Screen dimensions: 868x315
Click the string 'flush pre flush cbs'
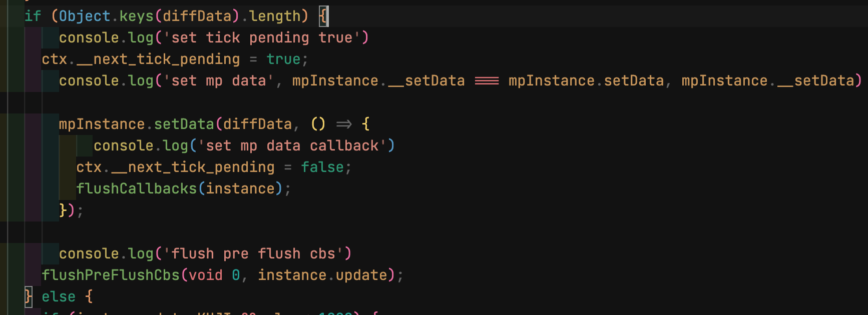(253, 253)
